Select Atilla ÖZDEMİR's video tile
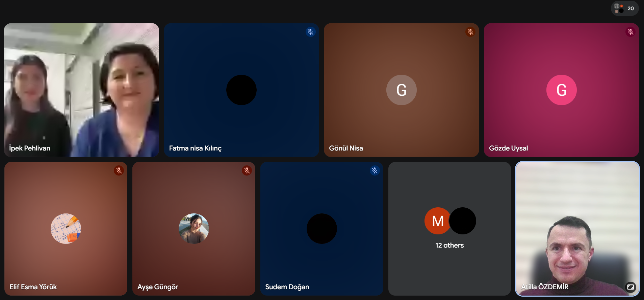 577,228
